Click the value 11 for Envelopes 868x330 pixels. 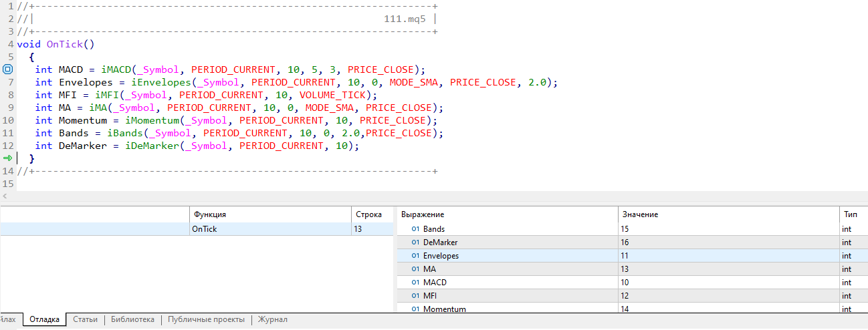click(x=625, y=255)
